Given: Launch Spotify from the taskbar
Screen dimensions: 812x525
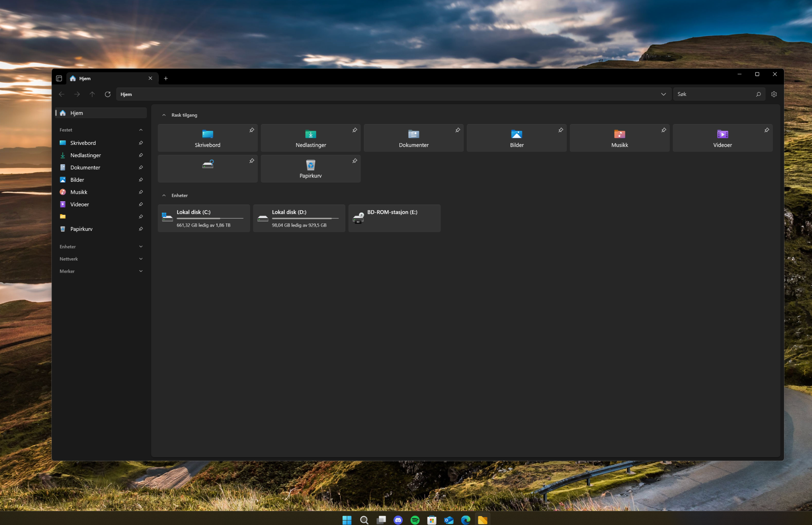Looking at the screenshot, I should [x=415, y=520].
